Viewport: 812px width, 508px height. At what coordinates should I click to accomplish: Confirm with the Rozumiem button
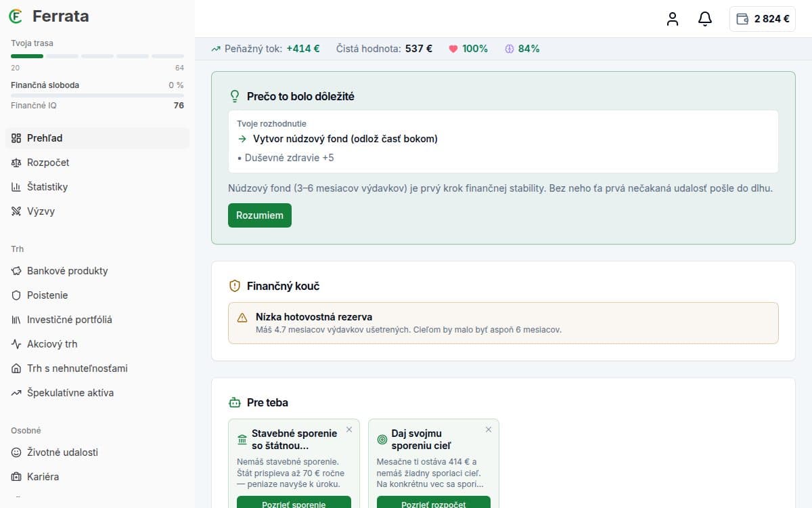tap(260, 215)
